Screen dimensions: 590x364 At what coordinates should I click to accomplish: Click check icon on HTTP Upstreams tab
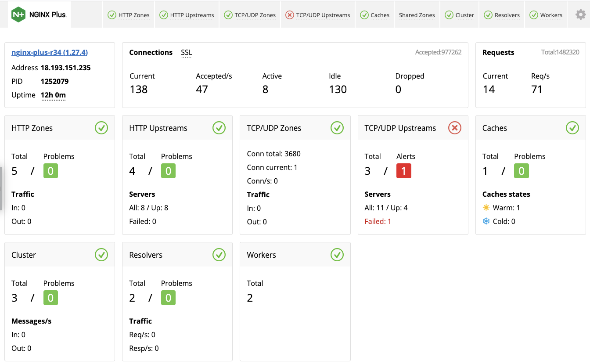point(163,15)
